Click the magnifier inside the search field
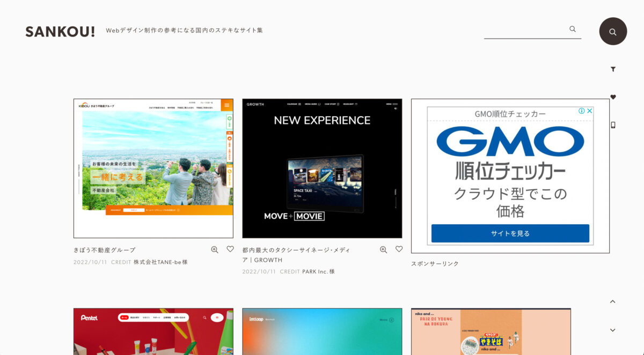This screenshot has height=355, width=644. [x=573, y=29]
